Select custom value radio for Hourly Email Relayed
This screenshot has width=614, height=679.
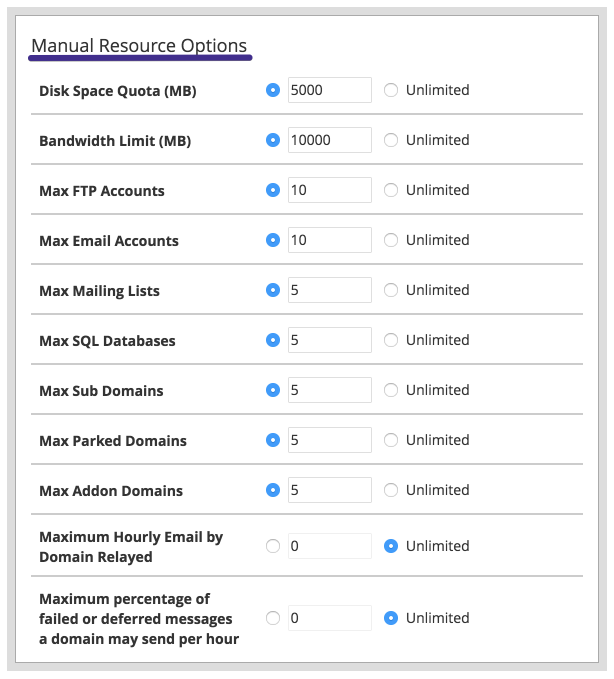[x=273, y=546]
